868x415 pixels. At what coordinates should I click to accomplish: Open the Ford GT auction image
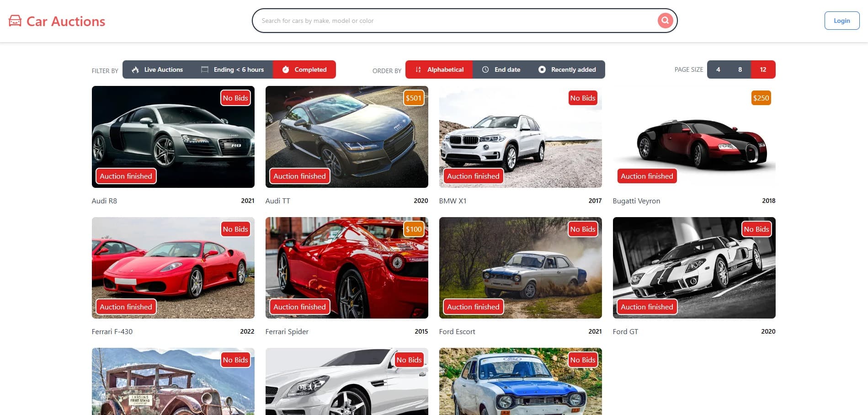[694, 268]
